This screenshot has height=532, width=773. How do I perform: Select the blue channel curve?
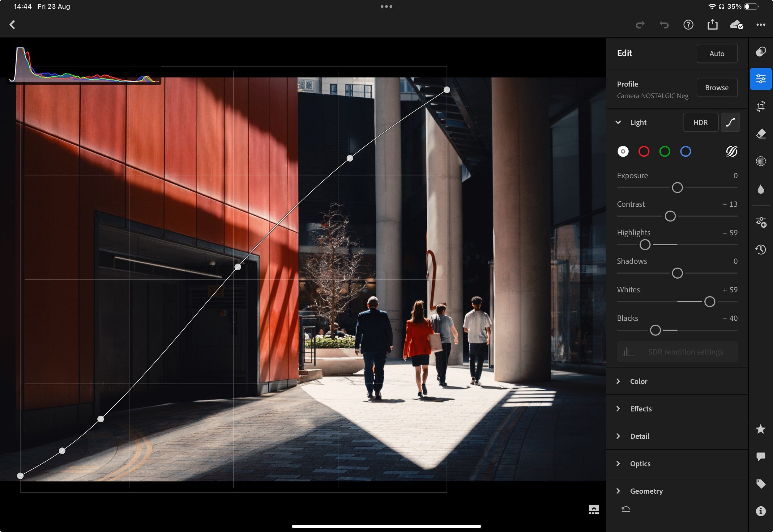[685, 152]
